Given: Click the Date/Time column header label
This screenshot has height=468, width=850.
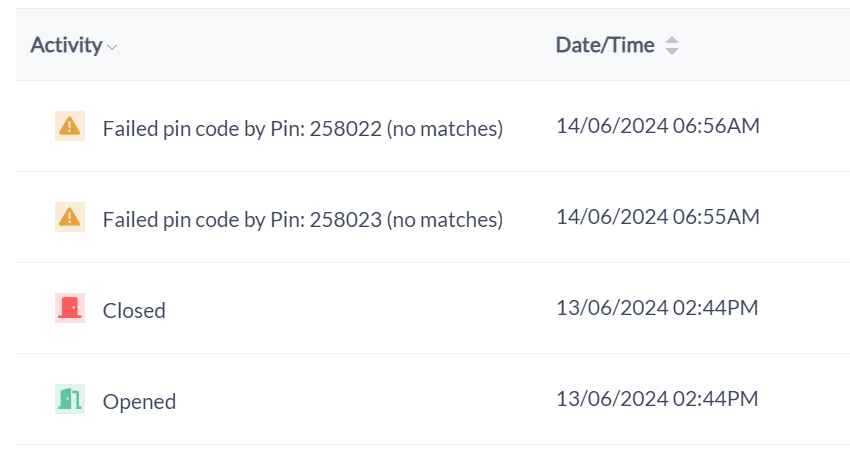Looking at the screenshot, I should [605, 45].
